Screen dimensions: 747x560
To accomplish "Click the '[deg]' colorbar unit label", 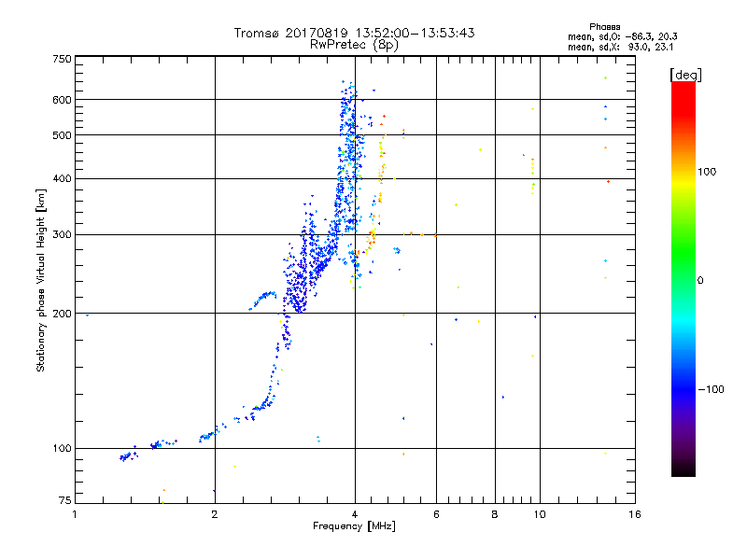I will [x=685, y=75].
